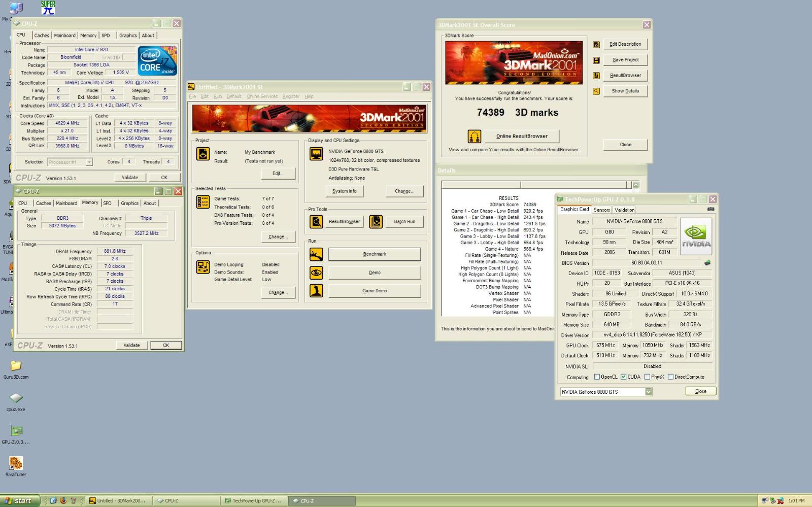Launch RivaTuner from the desktop
This screenshot has width=812, height=507.
(x=16, y=463)
